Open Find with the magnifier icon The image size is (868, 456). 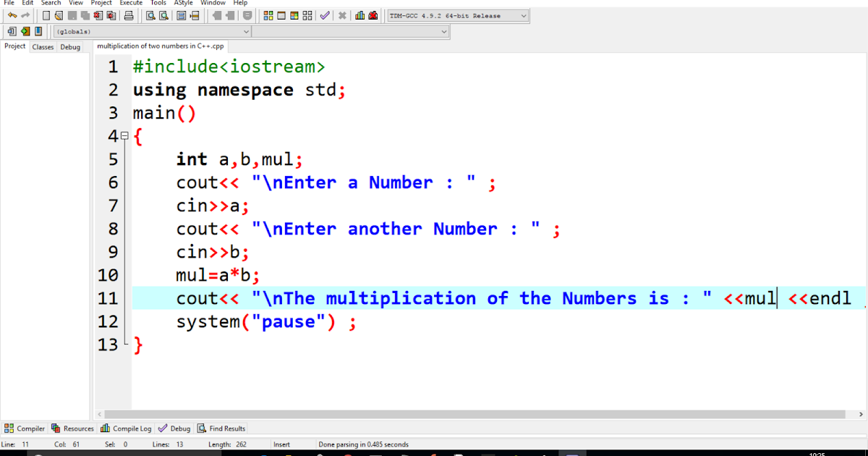(x=152, y=15)
